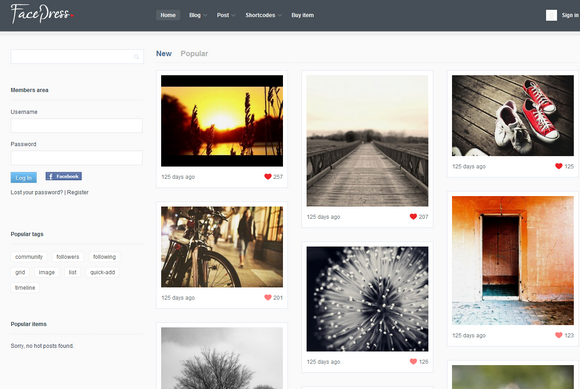Select the community tag
The height and width of the screenshot is (389, 580).
pos(29,257)
